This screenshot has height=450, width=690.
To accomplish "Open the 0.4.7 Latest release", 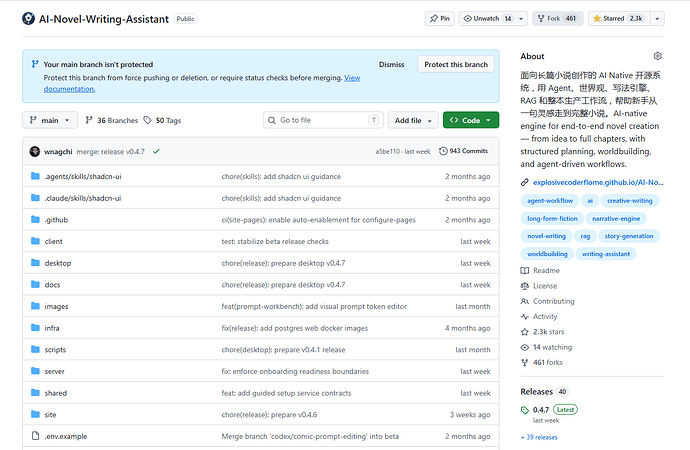I will click(x=549, y=410).
